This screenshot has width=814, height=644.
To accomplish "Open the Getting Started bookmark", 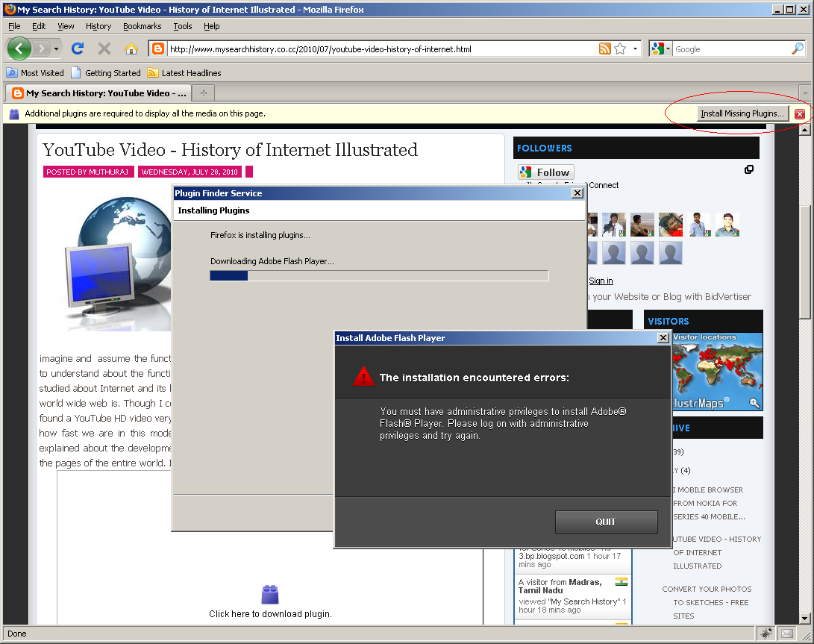I will tap(106, 72).
